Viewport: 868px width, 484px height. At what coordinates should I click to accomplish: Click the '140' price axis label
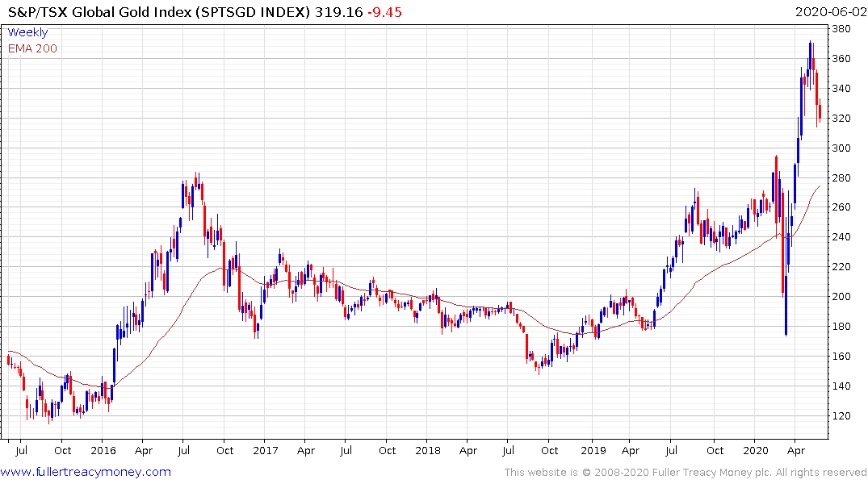tap(841, 386)
